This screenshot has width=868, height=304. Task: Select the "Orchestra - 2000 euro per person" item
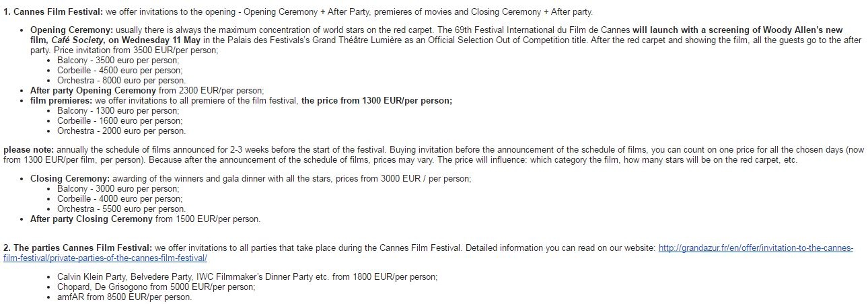pyautogui.click(x=121, y=130)
